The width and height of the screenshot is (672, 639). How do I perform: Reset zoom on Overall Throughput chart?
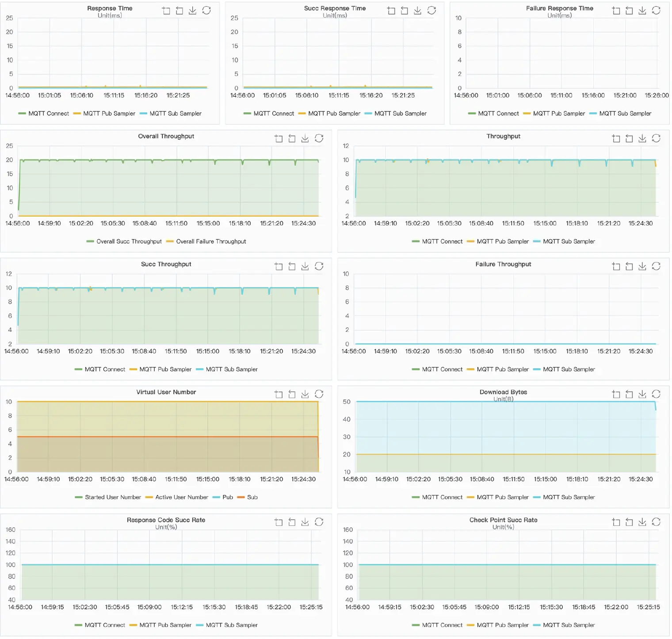pos(292,139)
